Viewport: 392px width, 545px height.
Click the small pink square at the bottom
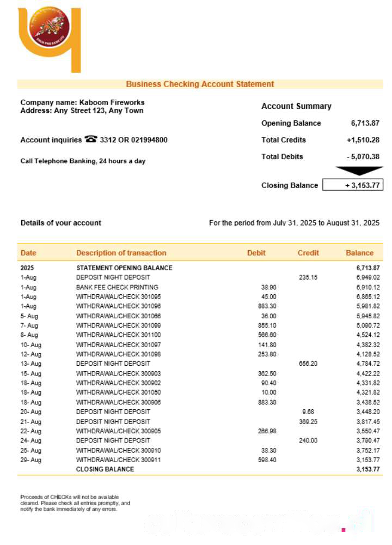[344, 529]
